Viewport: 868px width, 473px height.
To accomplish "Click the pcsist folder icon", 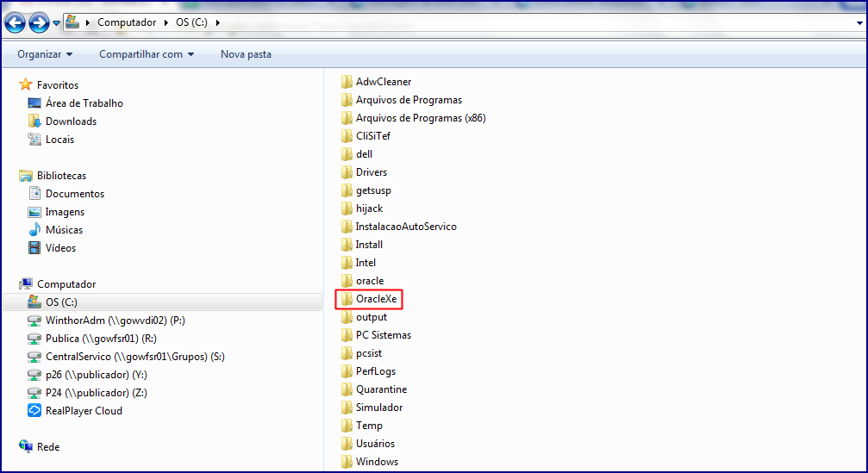I will pyautogui.click(x=347, y=353).
